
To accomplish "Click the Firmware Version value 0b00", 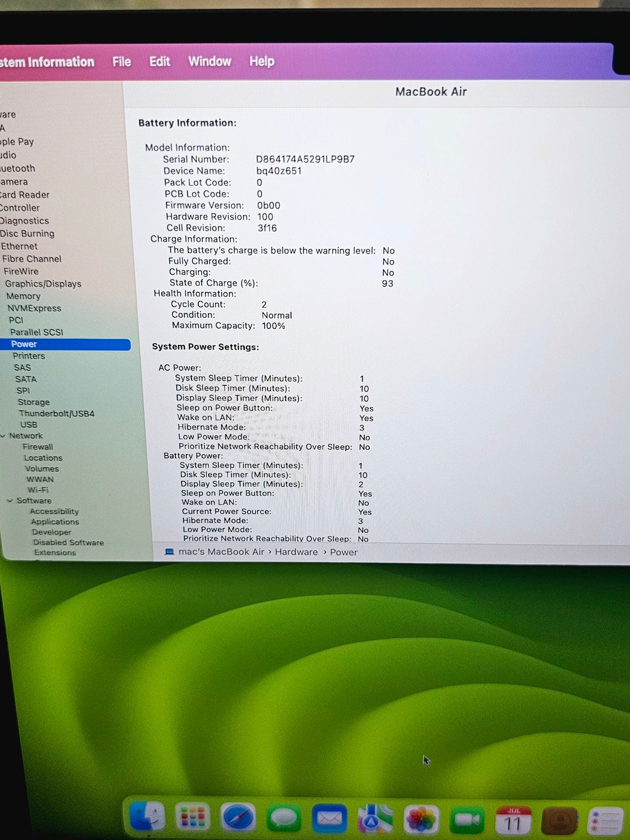I will click(x=269, y=206).
